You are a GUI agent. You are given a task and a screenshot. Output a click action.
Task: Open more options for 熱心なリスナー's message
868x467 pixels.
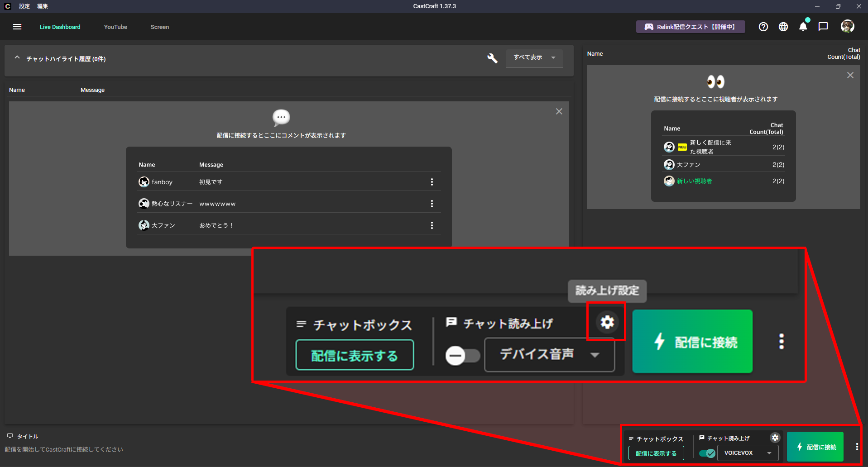click(432, 204)
